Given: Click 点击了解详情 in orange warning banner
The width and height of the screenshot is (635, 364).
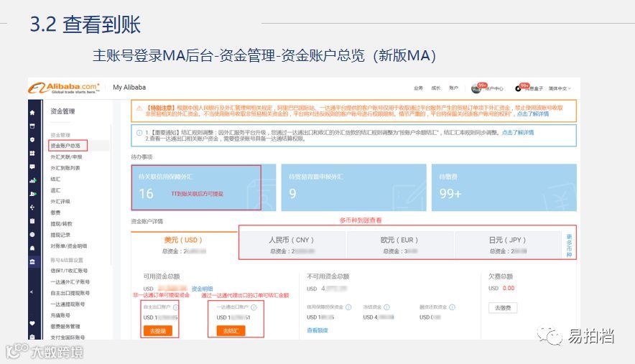Looking at the screenshot, I should pos(533,113).
